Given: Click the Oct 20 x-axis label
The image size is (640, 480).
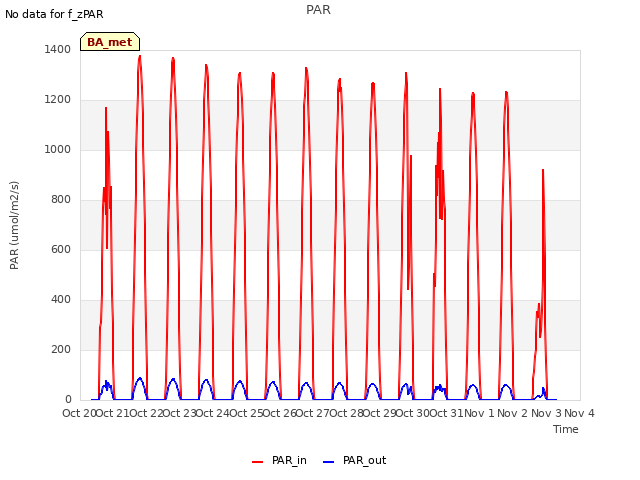Looking at the screenshot, I should pos(79,413).
